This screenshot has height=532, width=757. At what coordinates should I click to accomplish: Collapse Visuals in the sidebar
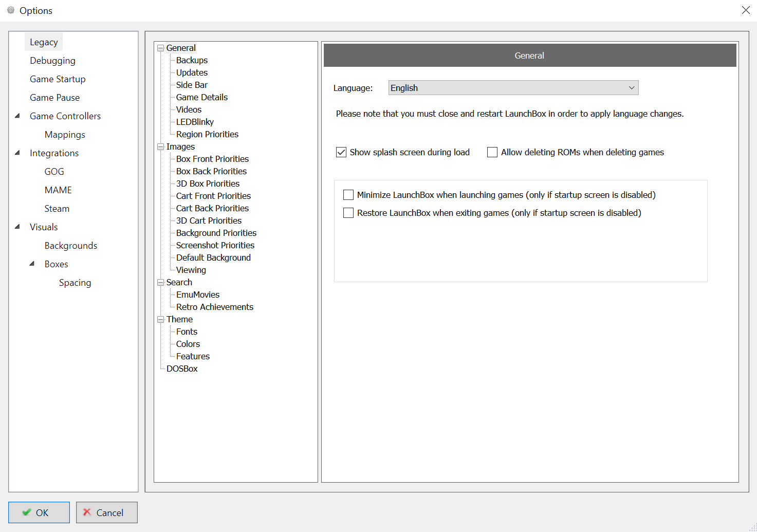click(17, 227)
